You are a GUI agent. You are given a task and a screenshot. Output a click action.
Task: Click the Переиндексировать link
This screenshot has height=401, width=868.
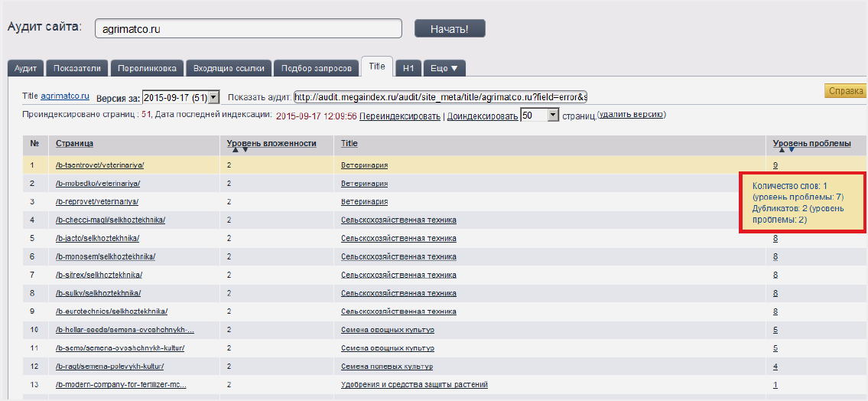[400, 116]
